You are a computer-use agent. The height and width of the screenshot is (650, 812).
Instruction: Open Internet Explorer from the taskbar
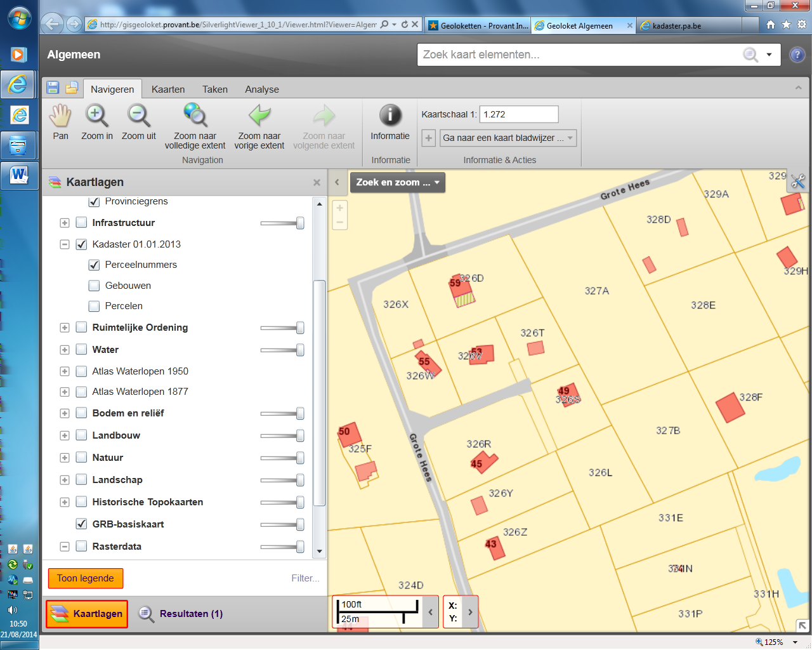point(18,84)
